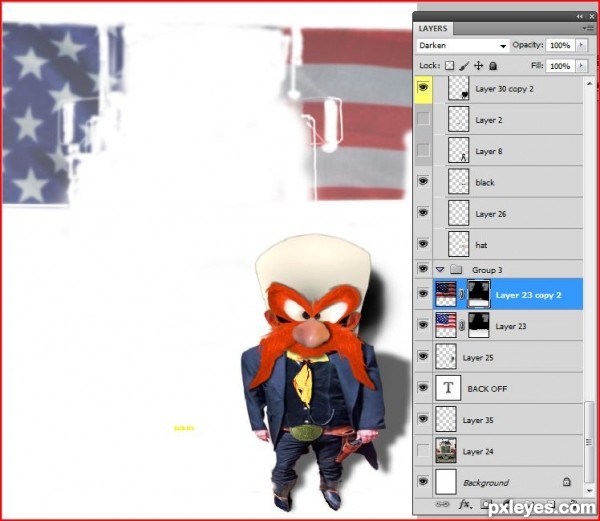Viewport: 600px width, 521px height.
Task: Switch to the LAYERS tab
Action: (x=433, y=29)
